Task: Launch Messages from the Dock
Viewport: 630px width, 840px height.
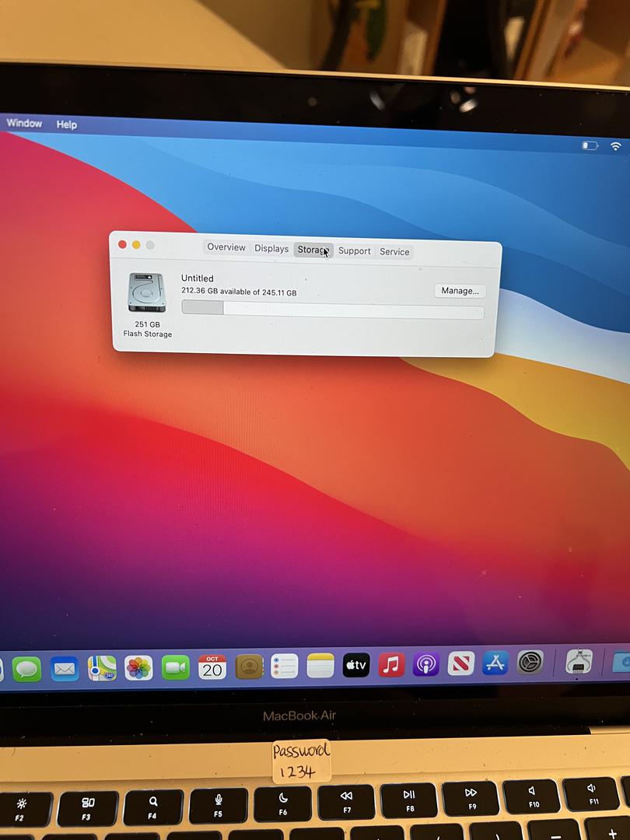Action: click(x=26, y=669)
